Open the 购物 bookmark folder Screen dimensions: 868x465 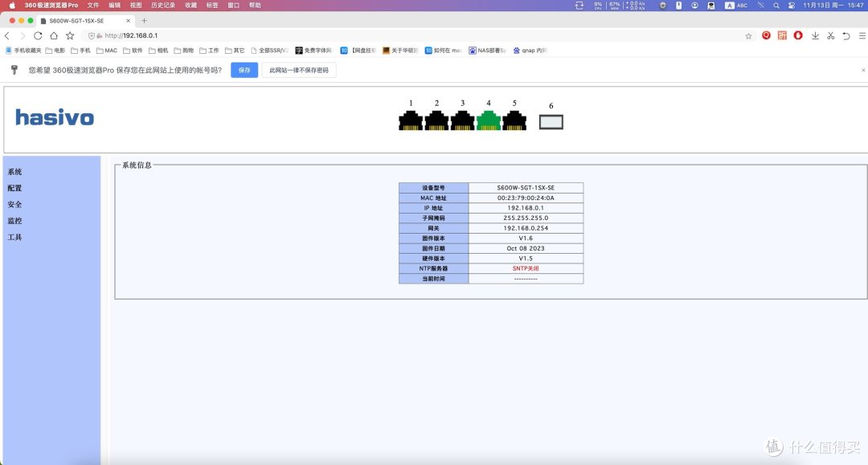184,51
